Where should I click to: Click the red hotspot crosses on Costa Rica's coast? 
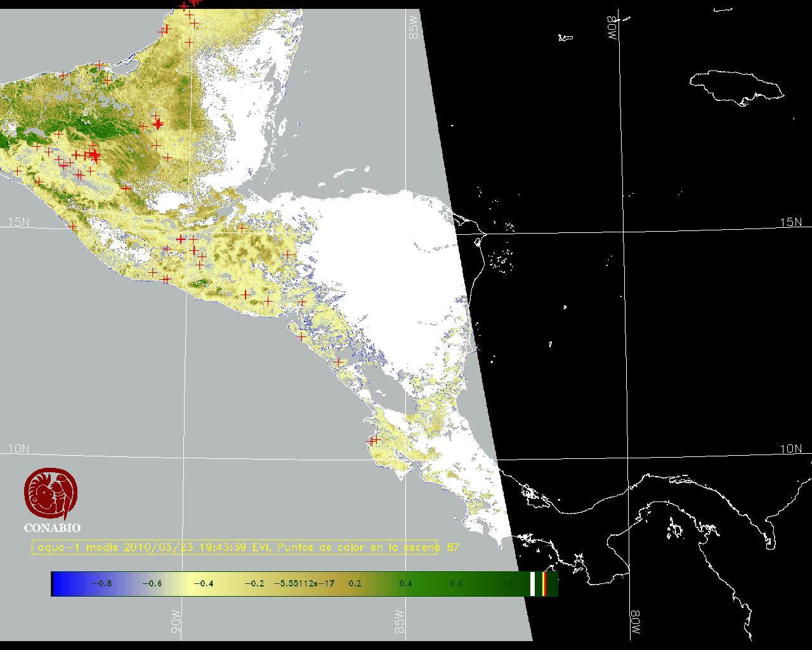tap(373, 439)
